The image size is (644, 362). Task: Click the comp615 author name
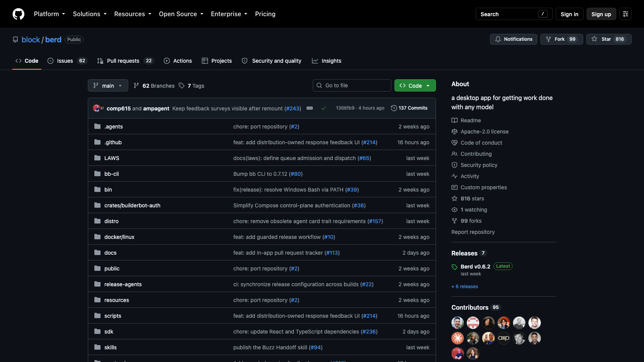point(119,108)
